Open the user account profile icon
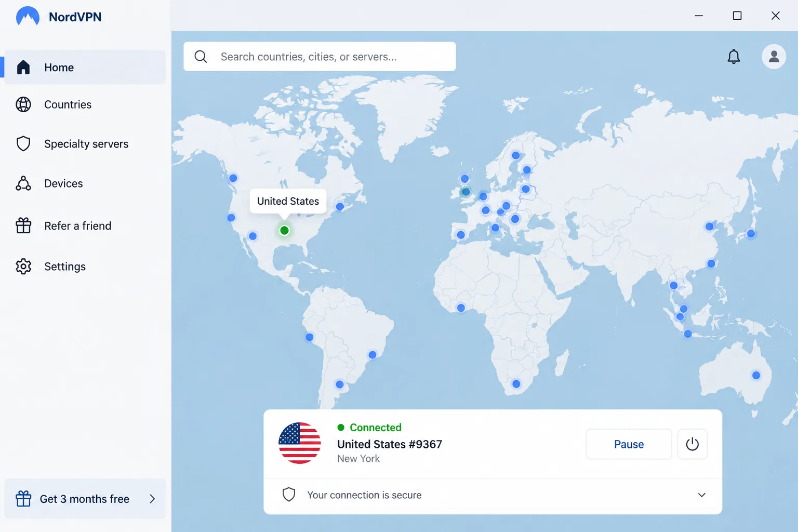798x532 pixels. 774,57
